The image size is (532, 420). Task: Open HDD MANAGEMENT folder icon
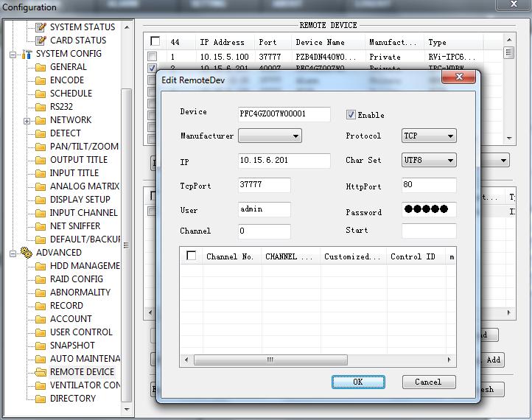(x=41, y=266)
